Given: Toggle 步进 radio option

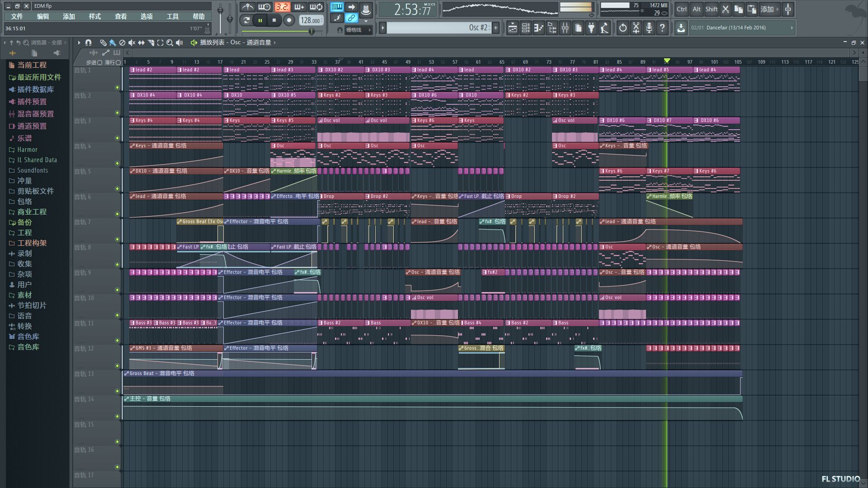Looking at the screenshot, I should point(99,62).
